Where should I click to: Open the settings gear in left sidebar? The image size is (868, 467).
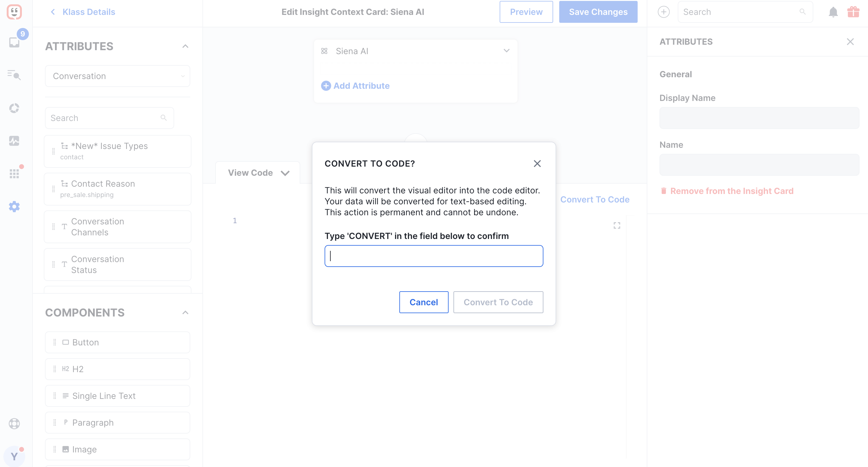tap(14, 206)
